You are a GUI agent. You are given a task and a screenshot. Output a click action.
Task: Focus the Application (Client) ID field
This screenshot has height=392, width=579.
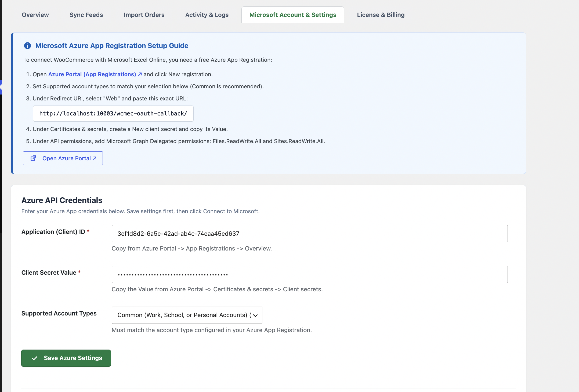310,234
